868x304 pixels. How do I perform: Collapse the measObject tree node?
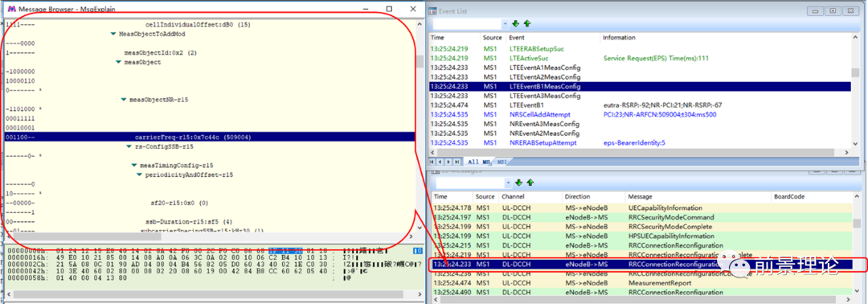pos(118,63)
